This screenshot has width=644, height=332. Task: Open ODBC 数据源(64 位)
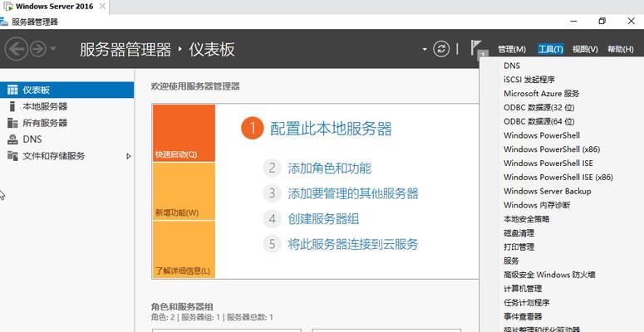[538, 121]
